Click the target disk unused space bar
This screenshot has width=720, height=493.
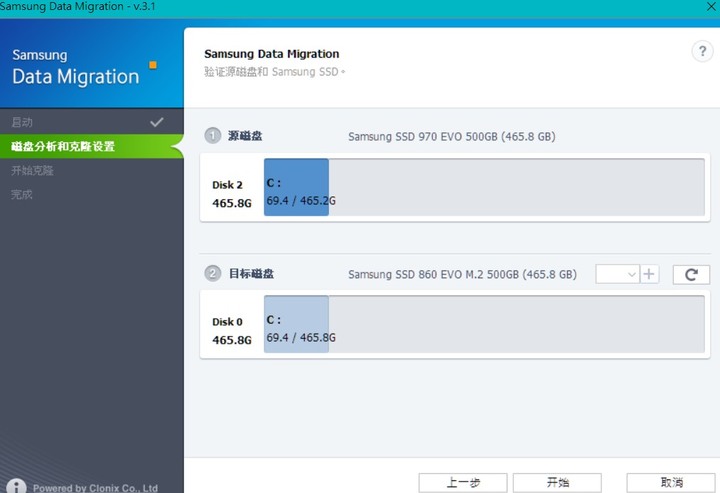[517, 324]
